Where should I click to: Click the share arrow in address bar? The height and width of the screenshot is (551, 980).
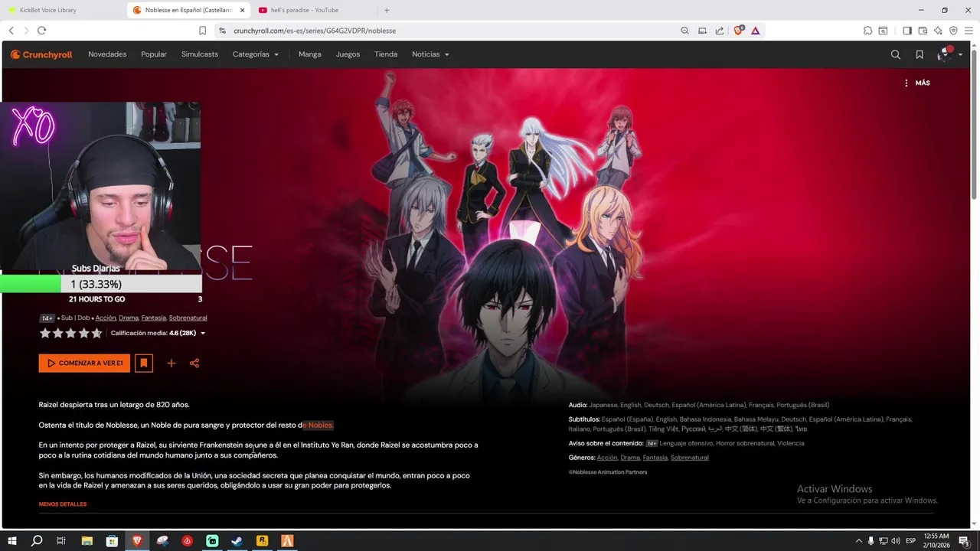pyautogui.click(x=720, y=31)
